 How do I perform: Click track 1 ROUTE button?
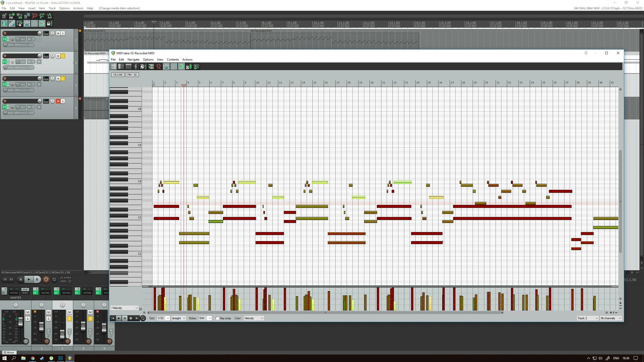46,33
